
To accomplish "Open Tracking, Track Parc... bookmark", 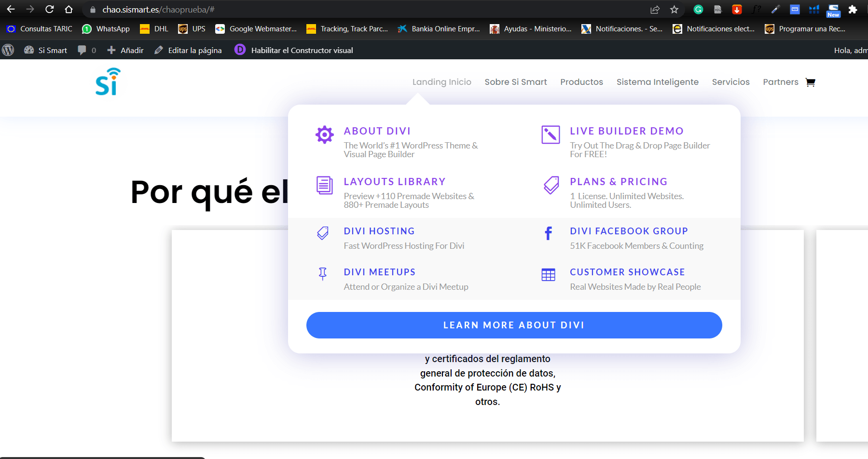I will 347,29.
